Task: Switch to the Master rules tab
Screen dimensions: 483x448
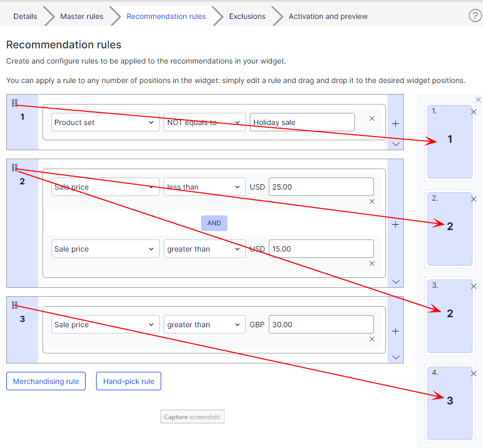Action: 82,16
